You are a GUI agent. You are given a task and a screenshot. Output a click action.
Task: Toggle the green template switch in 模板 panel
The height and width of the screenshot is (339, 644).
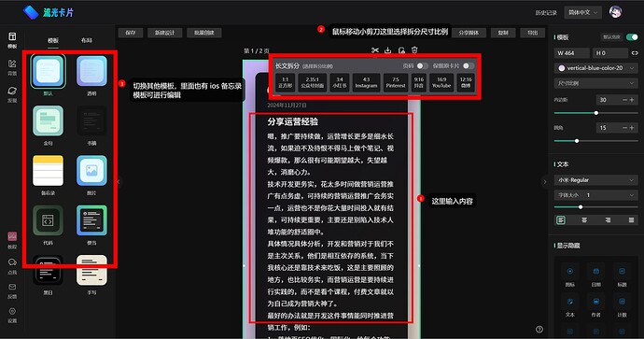632,37
